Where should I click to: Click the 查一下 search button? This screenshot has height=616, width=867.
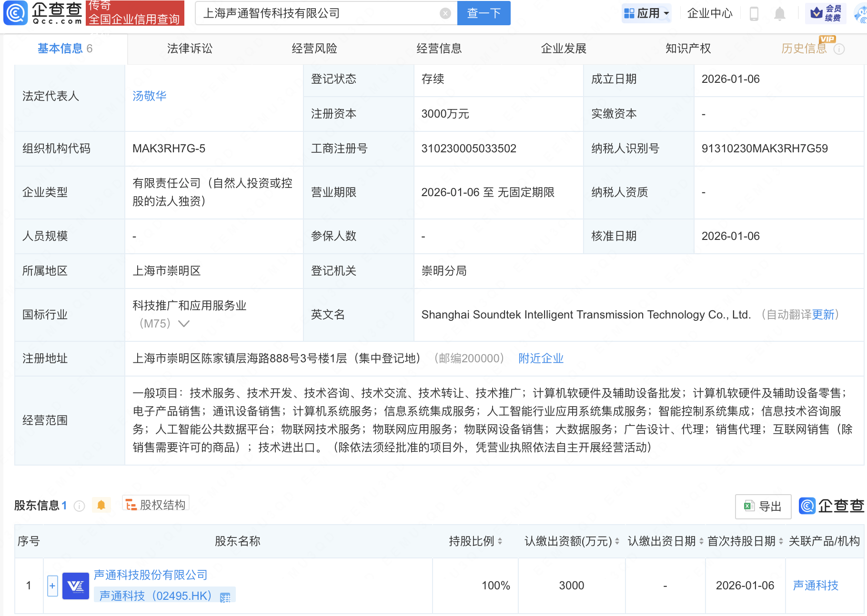click(x=484, y=13)
